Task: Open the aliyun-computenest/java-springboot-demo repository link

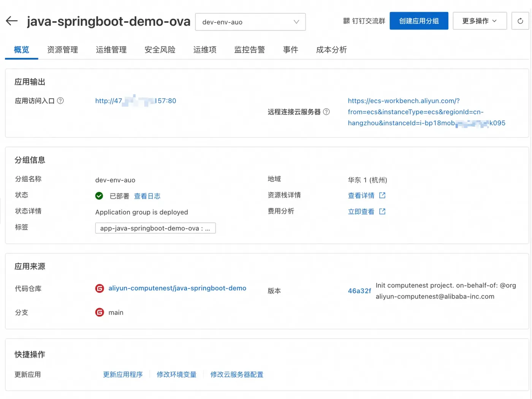Action: coord(177,288)
